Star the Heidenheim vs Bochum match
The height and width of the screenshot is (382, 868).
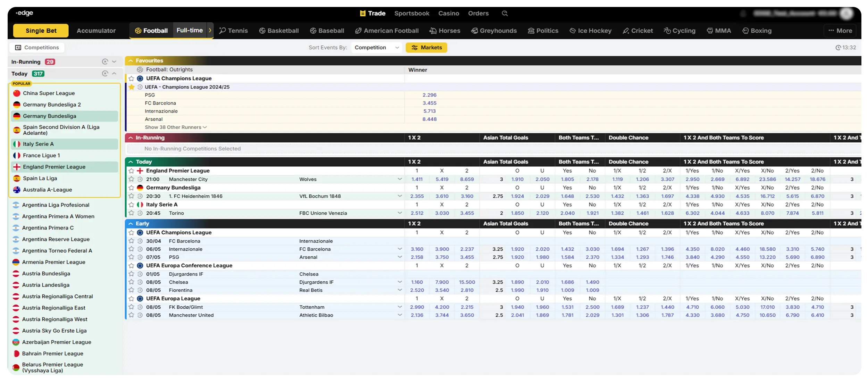pyautogui.click(x=131, y=196)
